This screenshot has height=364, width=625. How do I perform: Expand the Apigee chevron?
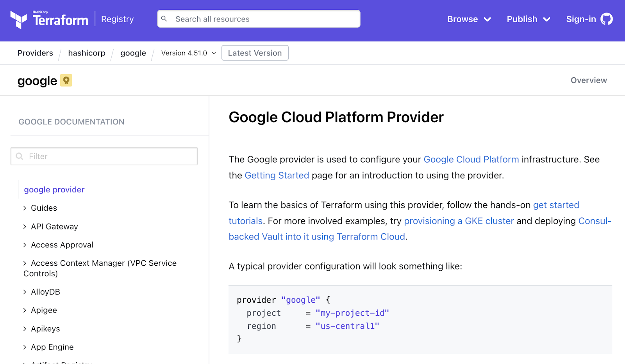point(25,310)
